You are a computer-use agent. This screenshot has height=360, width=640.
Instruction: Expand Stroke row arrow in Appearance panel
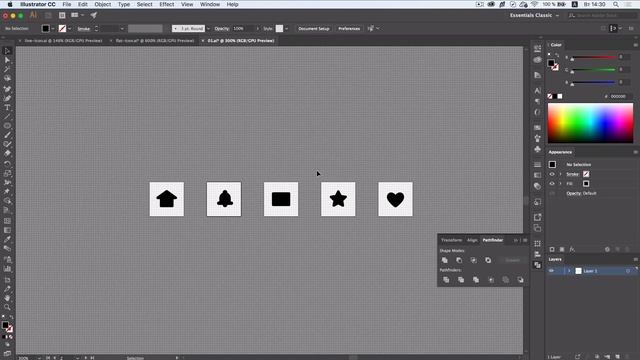(x=560, y=174)
